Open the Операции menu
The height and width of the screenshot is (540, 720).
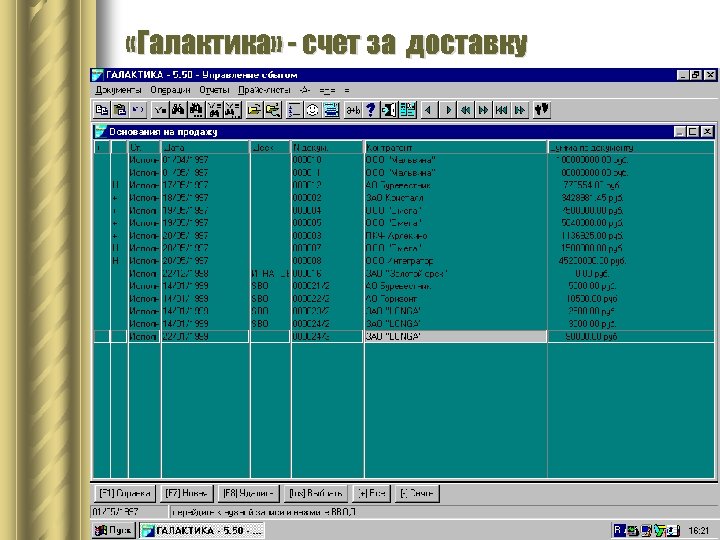[170, 90]
